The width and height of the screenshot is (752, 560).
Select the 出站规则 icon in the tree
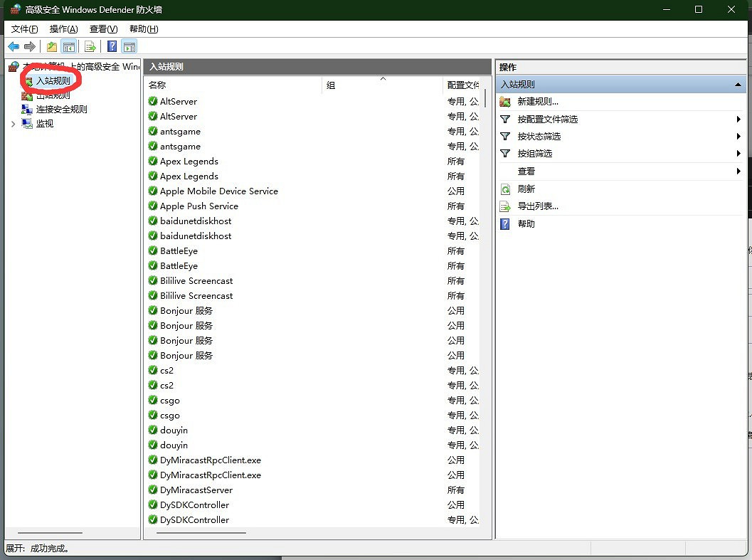pyautogui.click(x=27, y=95)
